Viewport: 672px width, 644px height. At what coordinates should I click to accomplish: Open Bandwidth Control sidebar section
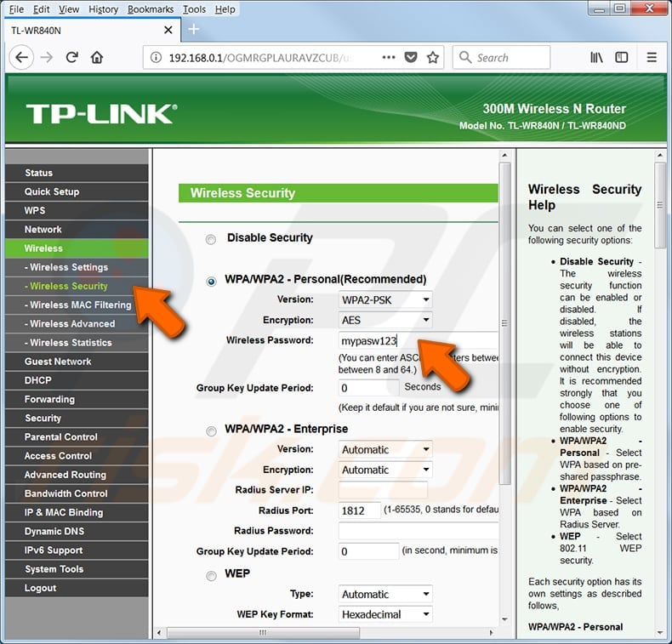coord(77,493)
